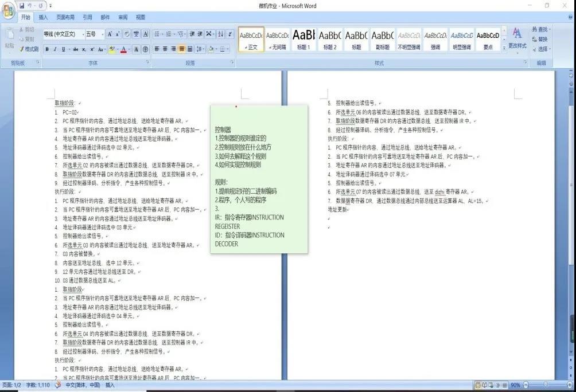576x392 pixels.
Task: Click the Format Painter (格式刷) tool
Action: pos(28,49)
